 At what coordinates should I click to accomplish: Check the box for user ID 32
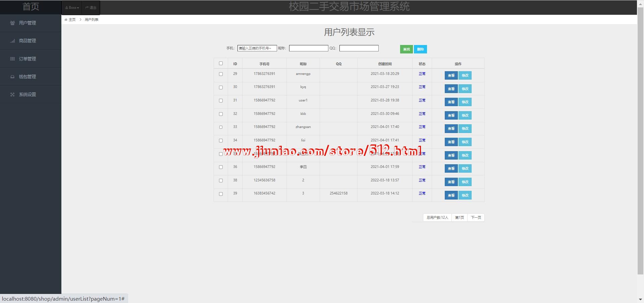(x=221, y=114)
